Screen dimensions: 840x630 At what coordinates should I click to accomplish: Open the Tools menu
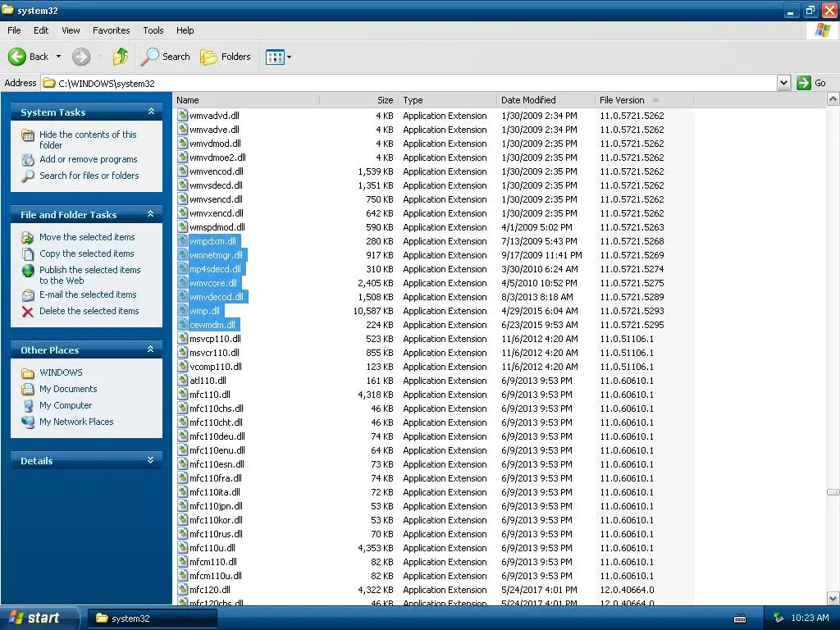pyautogui.click(x=153, y=30)
